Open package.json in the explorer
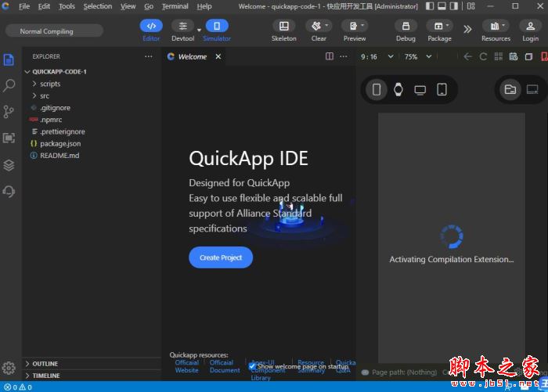 [x=59, y=143]
